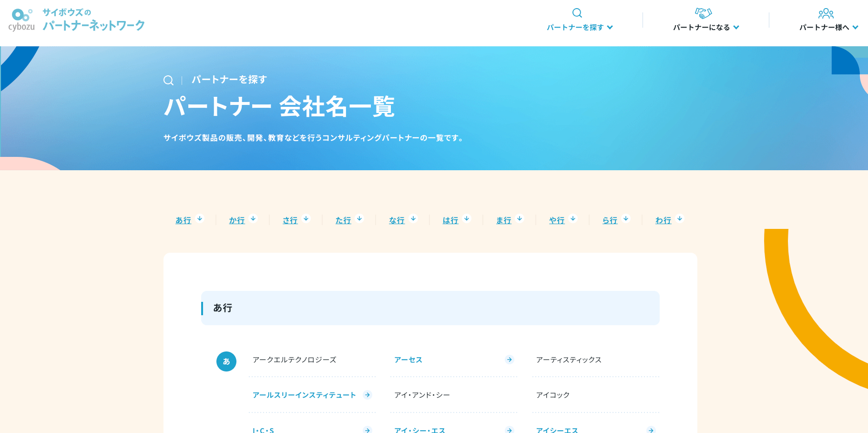This screenshot has height=433, width=868.
Task: Click the down arrow next to か行
Action: click(253, 219)
